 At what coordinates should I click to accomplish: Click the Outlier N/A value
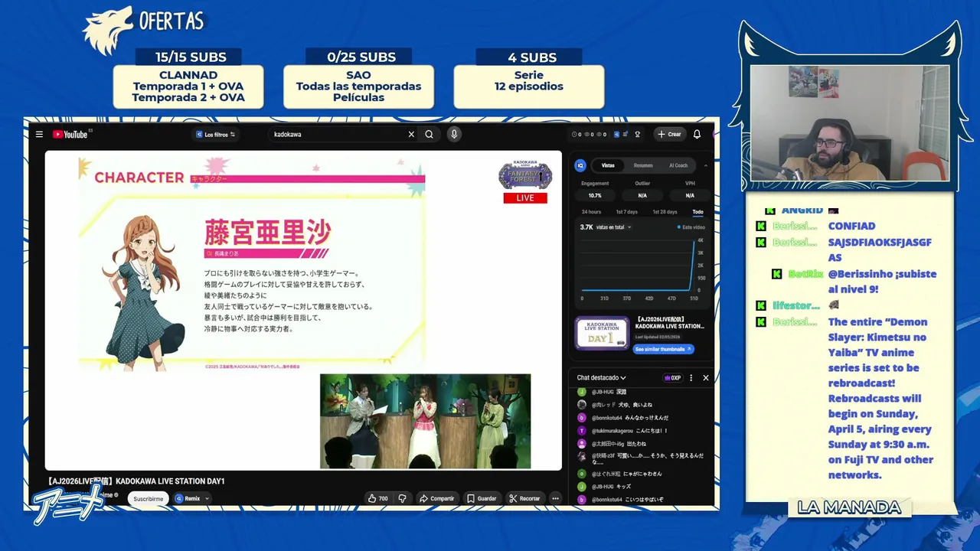642,195
